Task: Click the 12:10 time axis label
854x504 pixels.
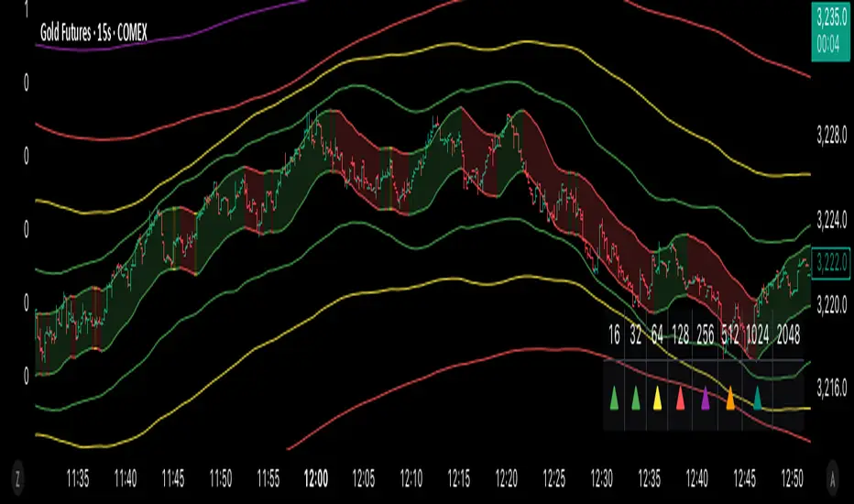Action: click(x=411, y=479)
